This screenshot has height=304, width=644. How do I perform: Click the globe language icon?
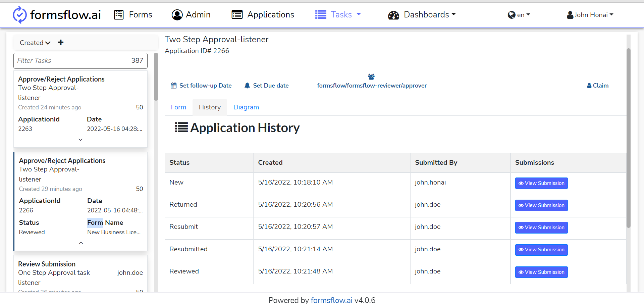pos(512,15)
